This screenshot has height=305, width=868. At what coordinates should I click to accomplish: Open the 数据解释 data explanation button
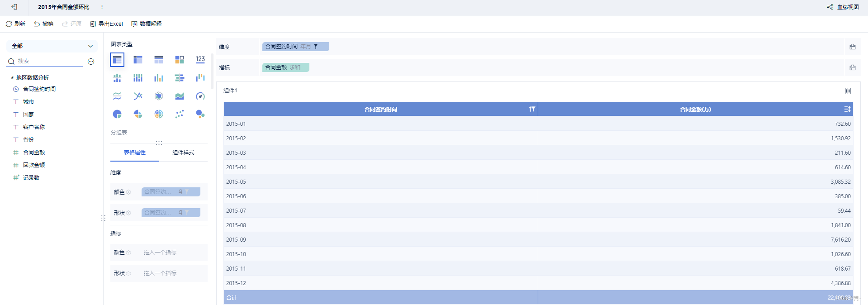(146, 24)
